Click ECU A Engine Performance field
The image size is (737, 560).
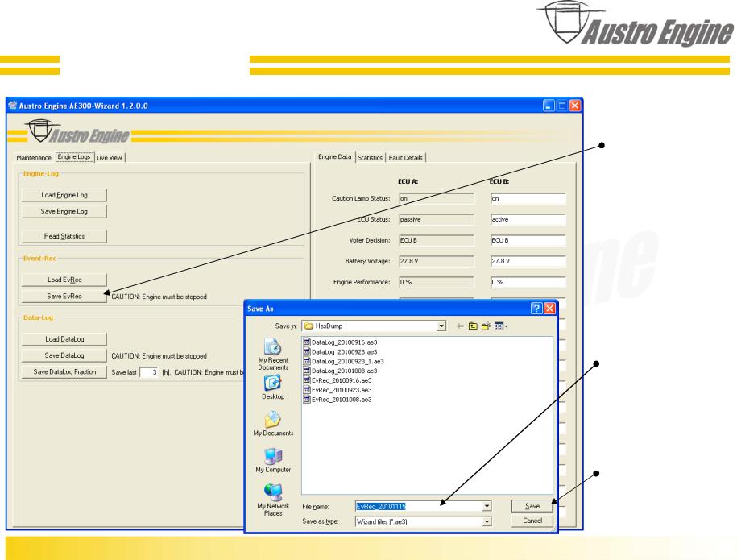click(437, 282)
